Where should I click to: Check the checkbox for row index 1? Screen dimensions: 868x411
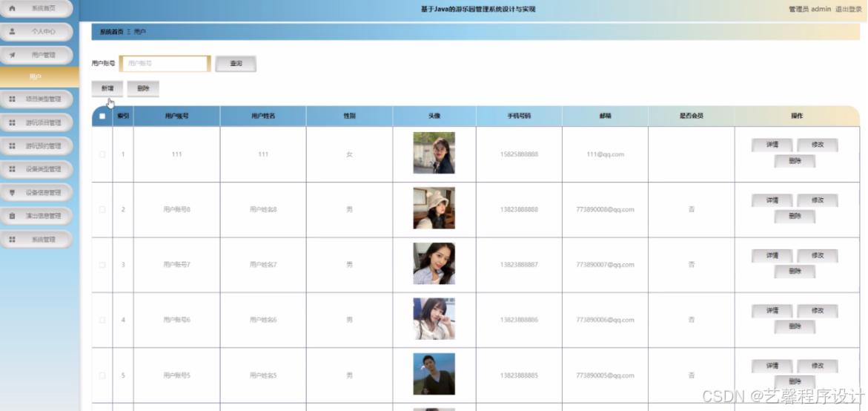point(102,154)
